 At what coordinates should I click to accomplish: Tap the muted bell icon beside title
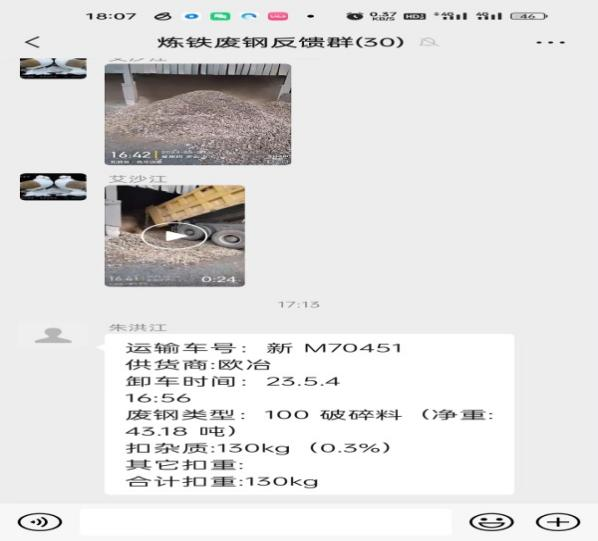coord(429,42)
